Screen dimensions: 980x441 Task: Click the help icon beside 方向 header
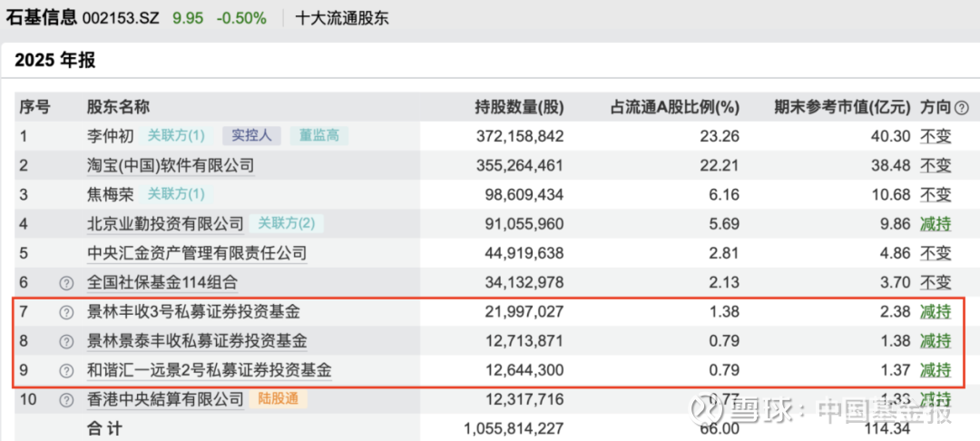tap(961, 107)
